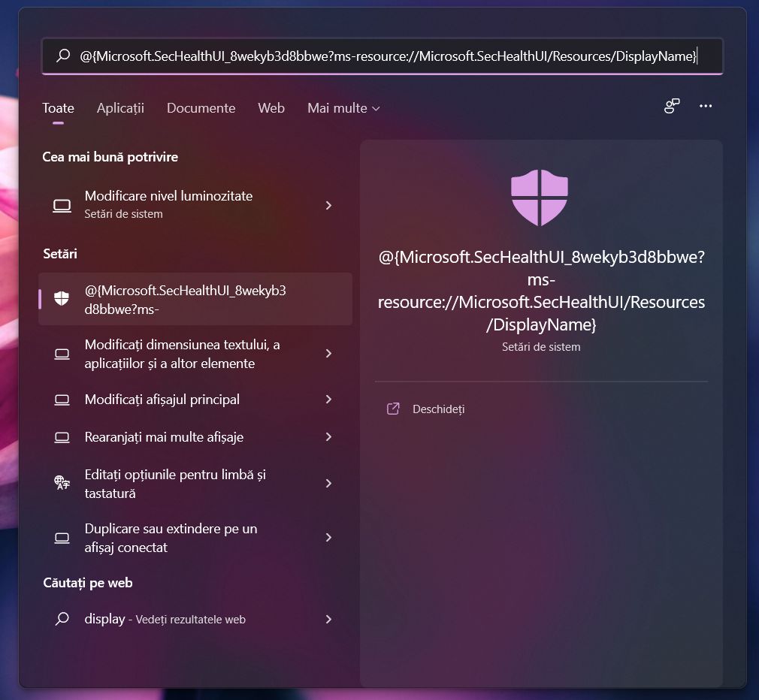Open search options via the ellipsis icon
Screen dimensions: 759x700
pos(705,106)
